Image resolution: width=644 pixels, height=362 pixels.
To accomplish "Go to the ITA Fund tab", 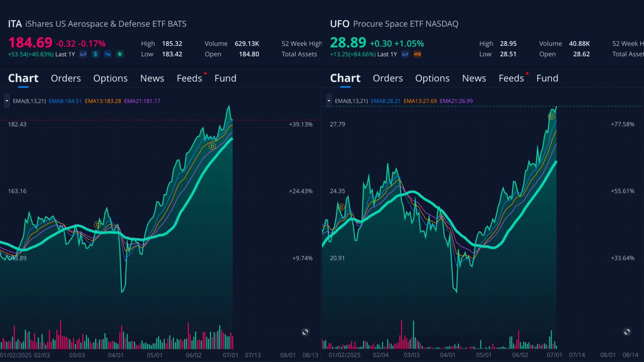I will pyautogui.click(x=225, y=78).
